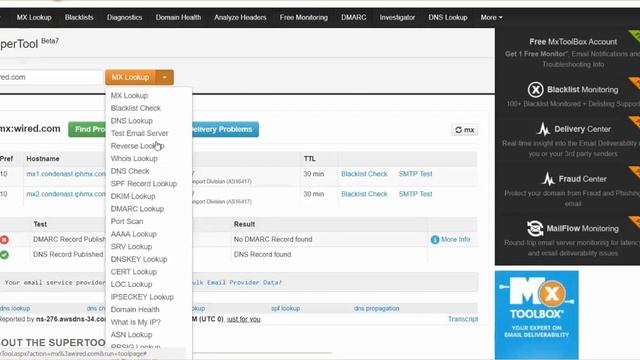The height and width of the screenshot is (360, 640).
Task: Click the orange MX Lookup button
Action: (130, 77)
